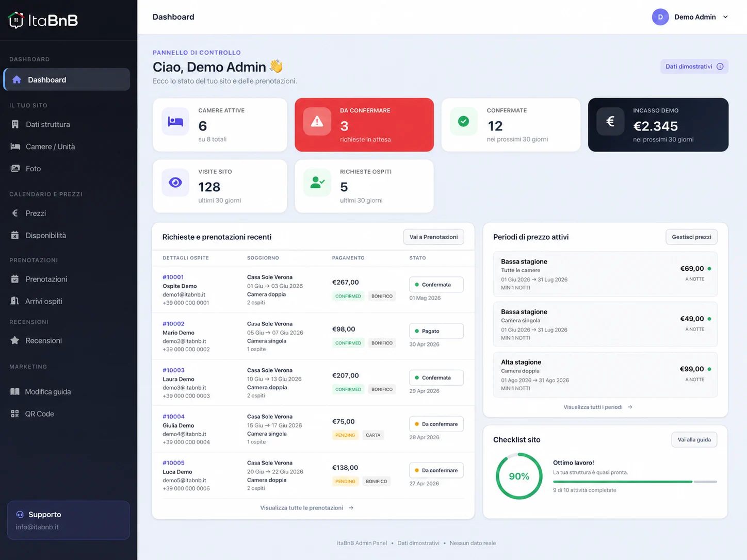This screenshot has height=560, width=747.
Task: Click the Gestisci prezzi button
Action: point(691,237)
